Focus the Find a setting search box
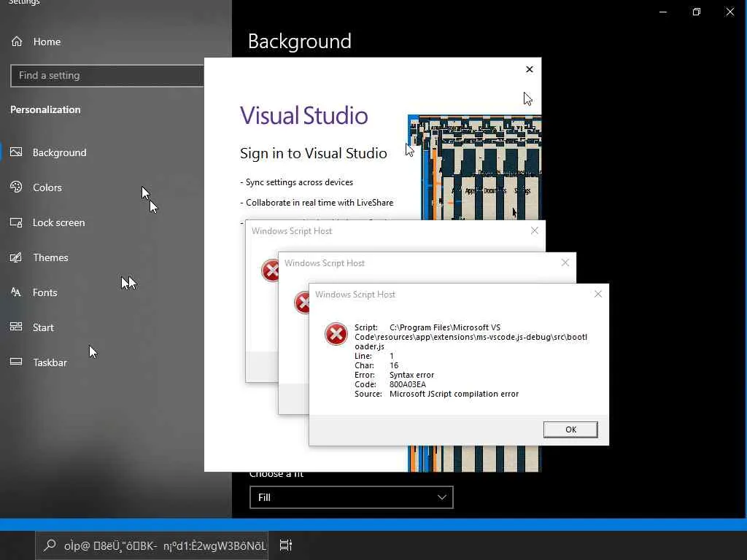This screenshot has width=747, height=560. [107, 76]
